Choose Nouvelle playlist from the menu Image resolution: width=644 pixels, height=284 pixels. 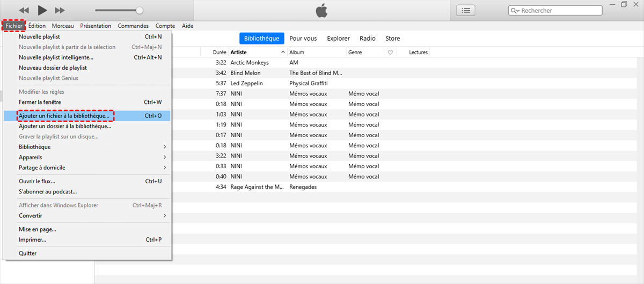pyautogui.click(x=39, y=36)
